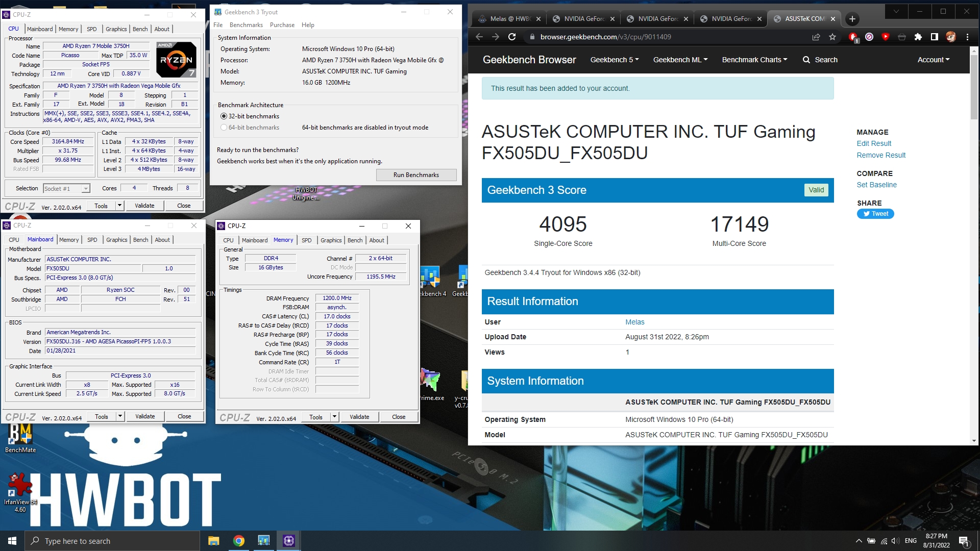The image size is (980, 551).
Task: Click Run Benchmarks button
Action: point(416,175)
